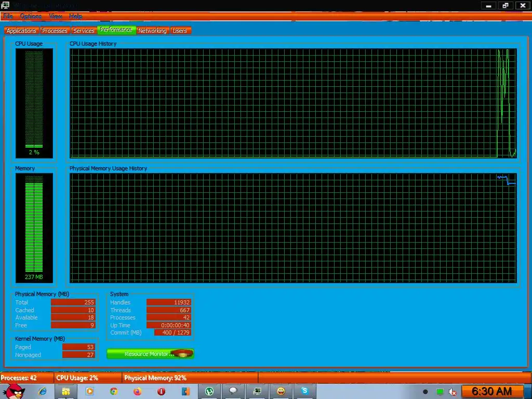Open the Skype taskbar button

pyautogui.click(x=304, y=391)
